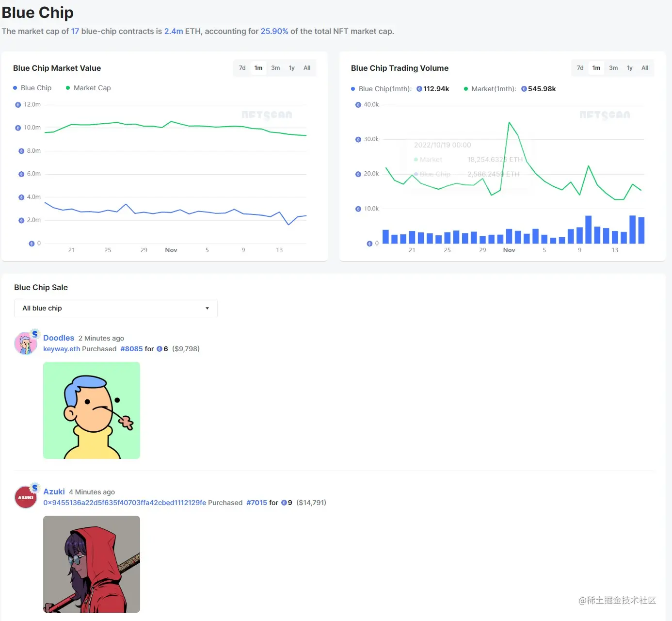Viewport: 672px width, 621px height.
Task: Click the 25.90% market share value
Action: [x=274, y=31]
